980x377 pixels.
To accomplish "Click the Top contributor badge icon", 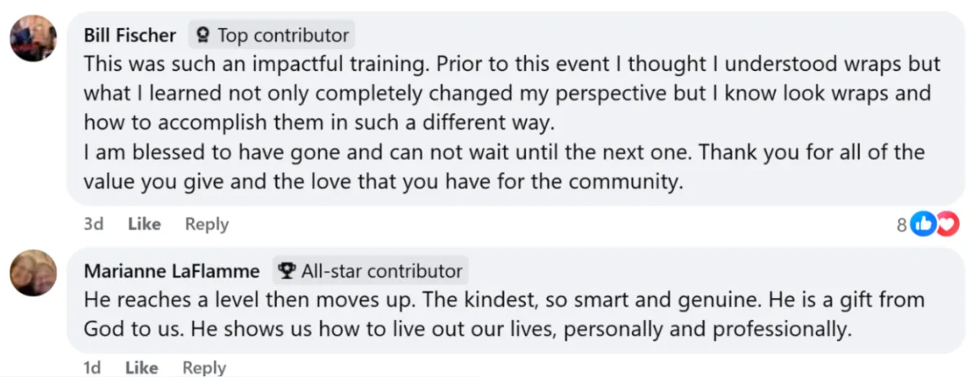I will pyautogui.click(x=204, y=35).
